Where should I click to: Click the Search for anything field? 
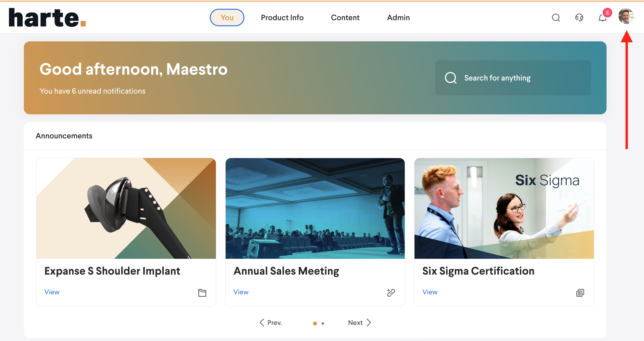pyautogui.click(x=513, y=78)
